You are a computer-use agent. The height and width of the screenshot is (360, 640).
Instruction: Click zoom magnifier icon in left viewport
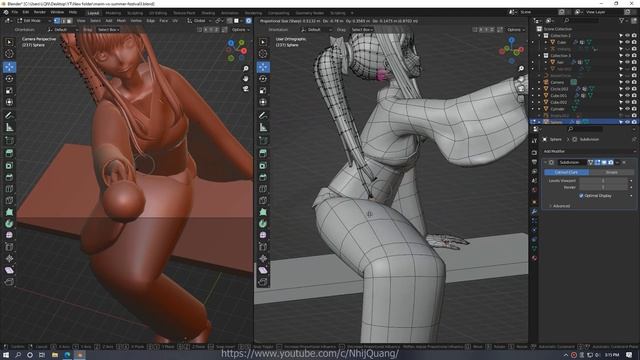click(246, 69)
